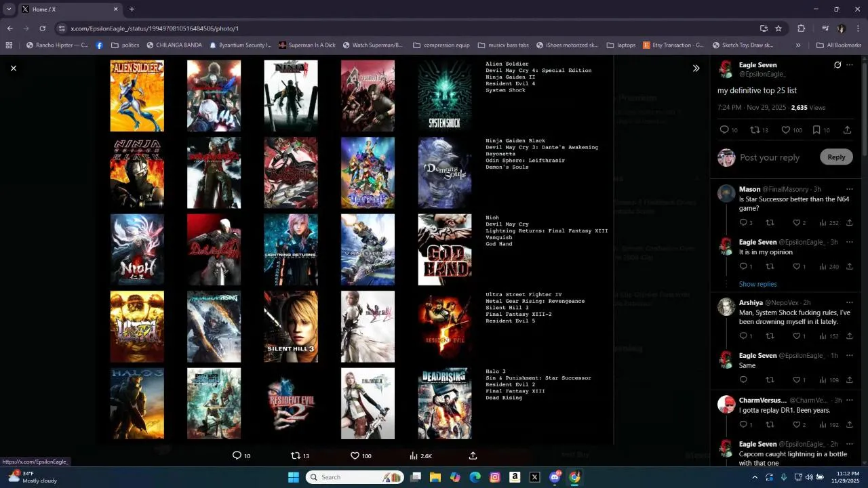Reload the page
The image size is (868, 488).
coord(42,28)
